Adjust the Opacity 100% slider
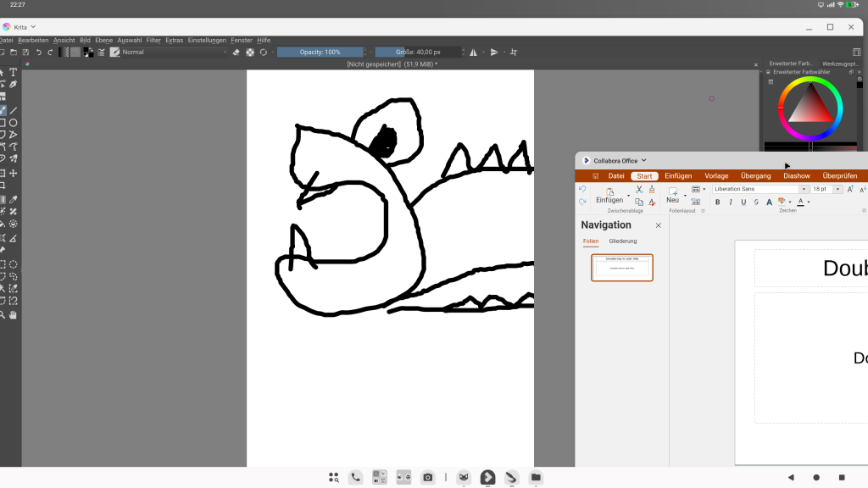The height and width of the screenshot is (488, 868). coord(320,52)
